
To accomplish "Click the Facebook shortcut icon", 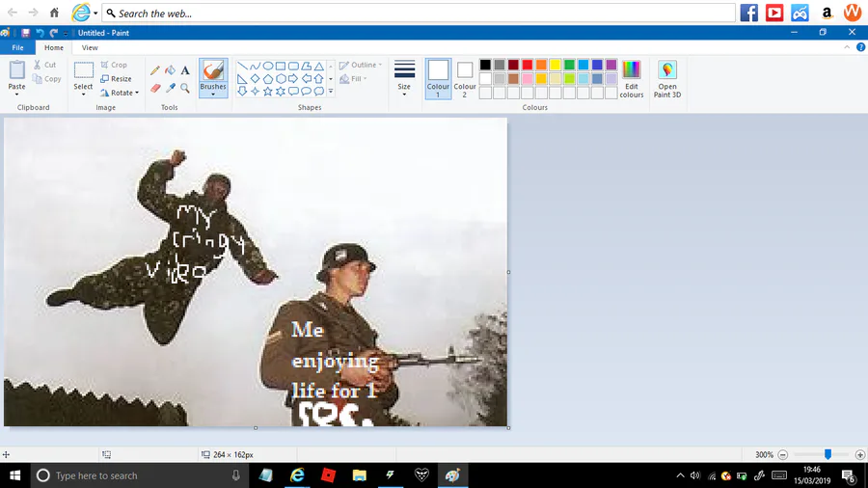I will (x=749, y=13).
